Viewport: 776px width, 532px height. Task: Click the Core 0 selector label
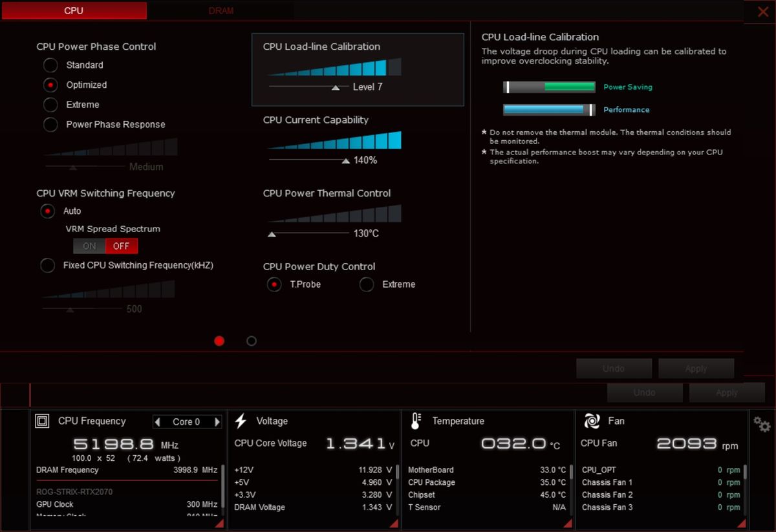(186, 422)
